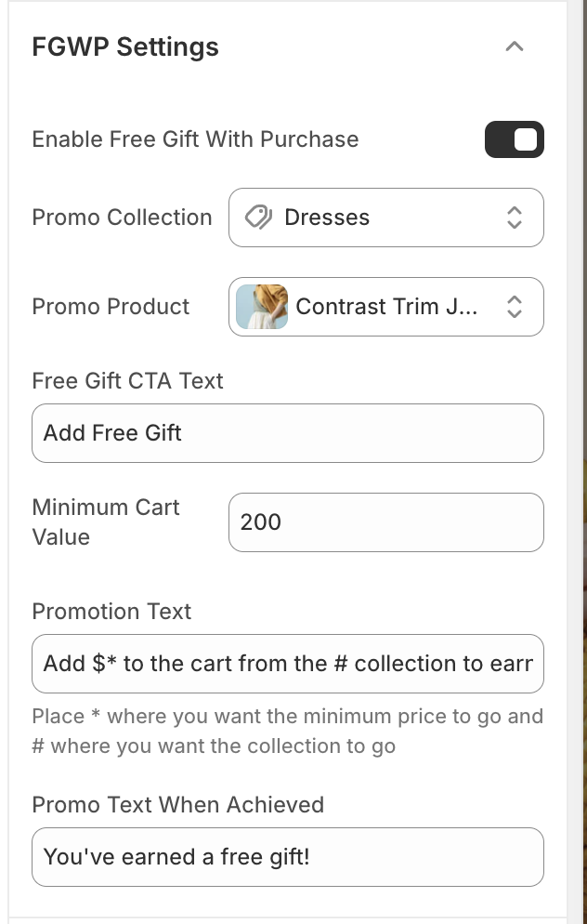Click into the Minimum Cart Value field
Viewport: 587px width, 924px height.
385,522
